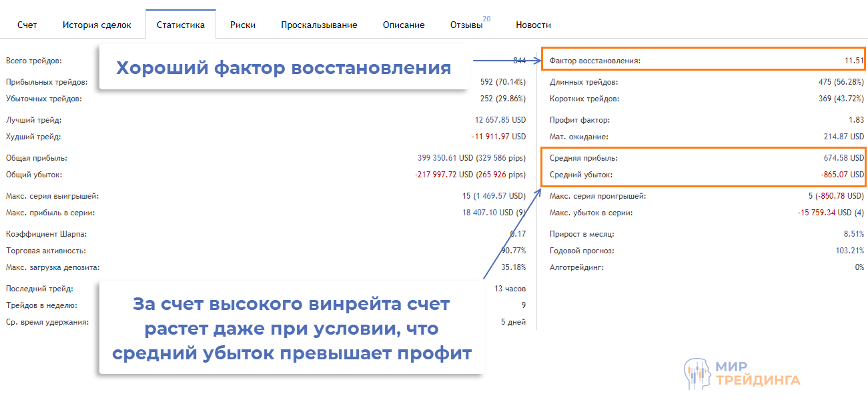Go to the Риски tab

(243, 25)
